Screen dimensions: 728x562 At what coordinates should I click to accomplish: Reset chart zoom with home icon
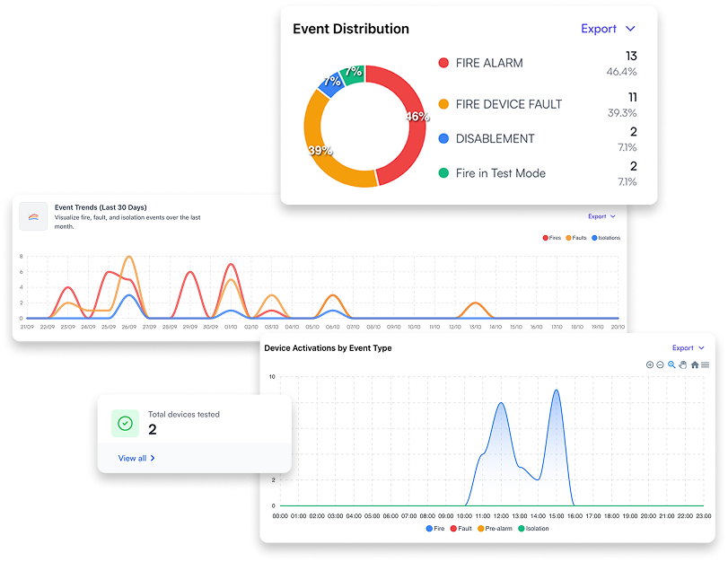pyautogui.click(x=695, y=364)
